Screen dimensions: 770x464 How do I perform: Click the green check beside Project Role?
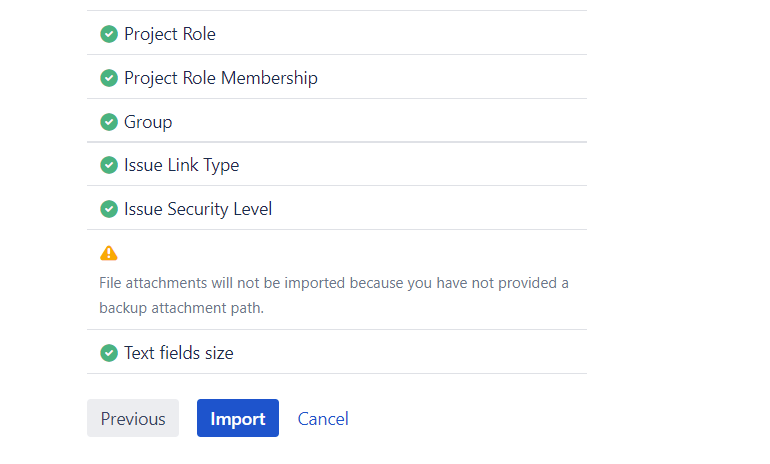[x=109, y=34]
